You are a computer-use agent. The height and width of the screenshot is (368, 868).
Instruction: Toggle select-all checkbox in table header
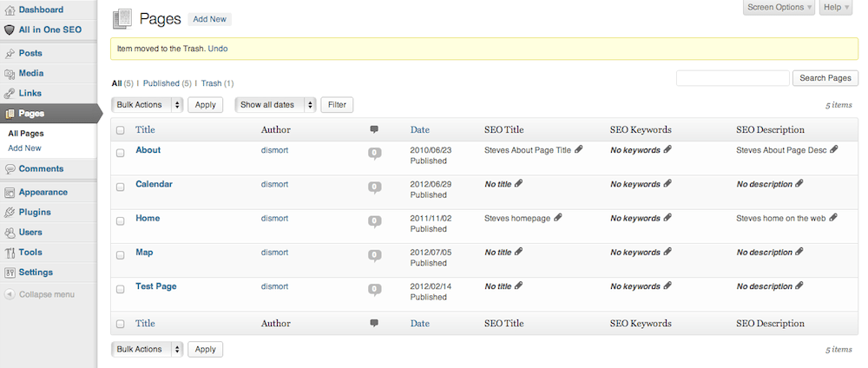(121, 130)
